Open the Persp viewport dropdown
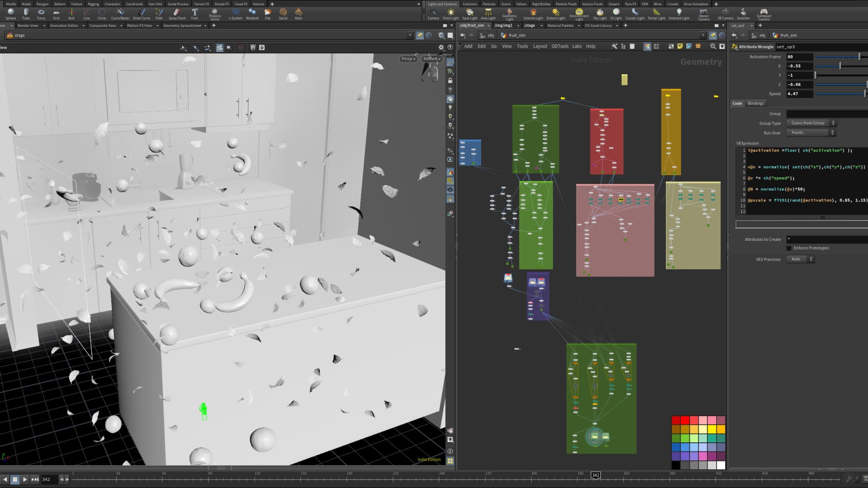Screen dimensions: 868x488 click(408, 59)
